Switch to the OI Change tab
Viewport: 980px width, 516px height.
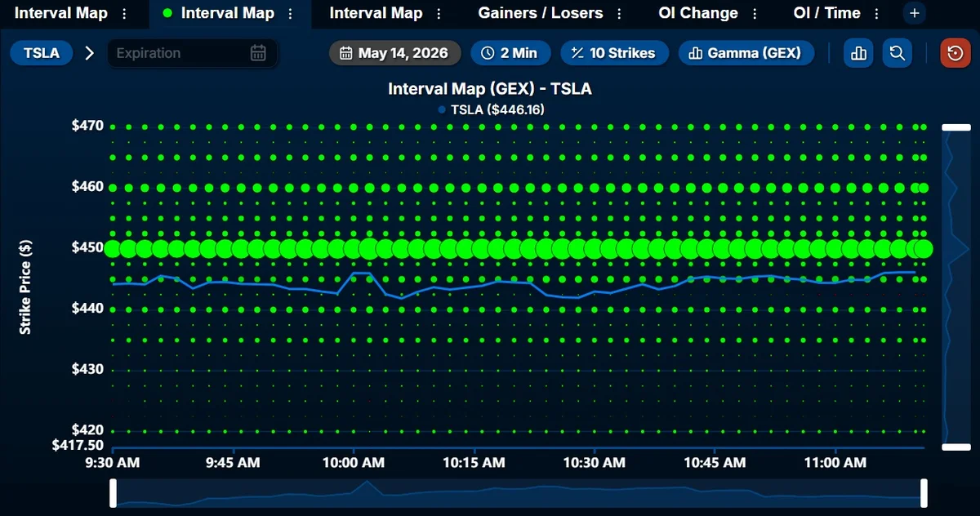click(x=698, y=13)
